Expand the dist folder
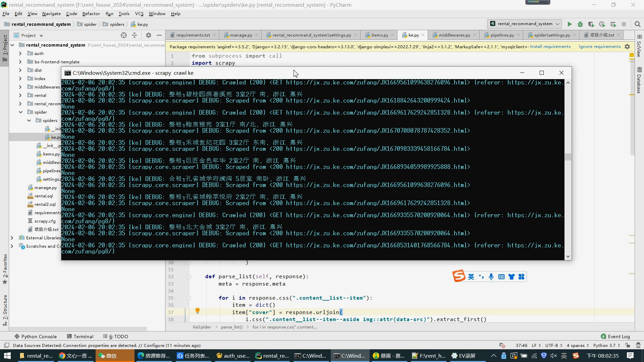Screen dimensions: 644x362 point(20,70)
